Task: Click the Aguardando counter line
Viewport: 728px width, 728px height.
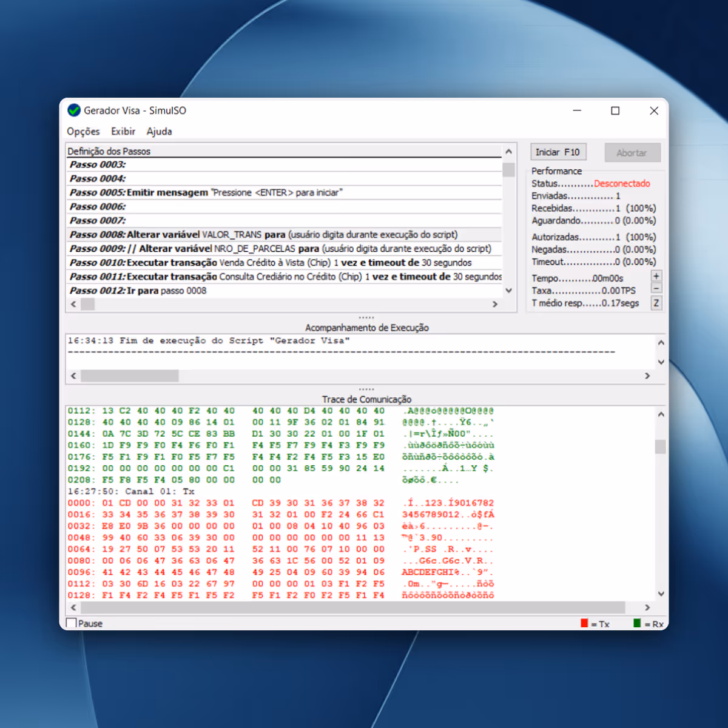Action: click(x=594, y=221)
